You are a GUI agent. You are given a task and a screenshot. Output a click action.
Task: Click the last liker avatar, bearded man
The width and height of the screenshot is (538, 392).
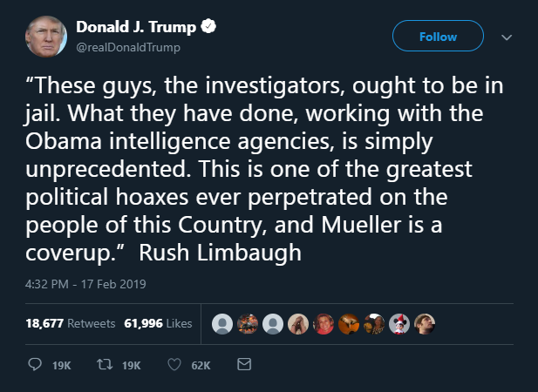pos(423,323)
